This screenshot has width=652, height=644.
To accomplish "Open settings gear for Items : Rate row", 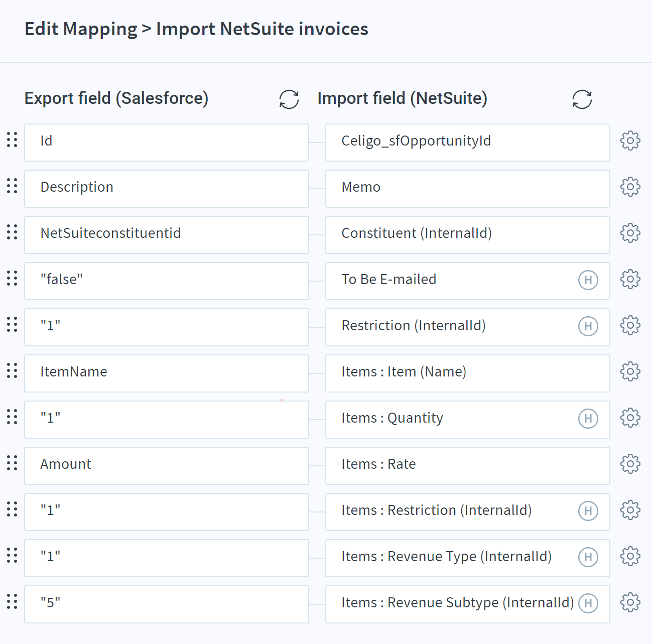I will click(x=630, y=464).
